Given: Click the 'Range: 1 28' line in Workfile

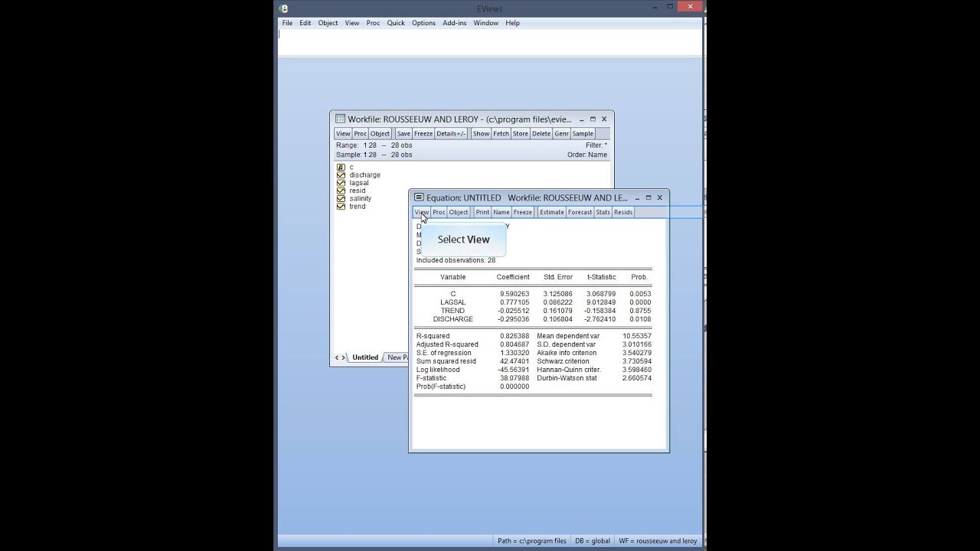Looking at the screenshot, I should point(374,145).
